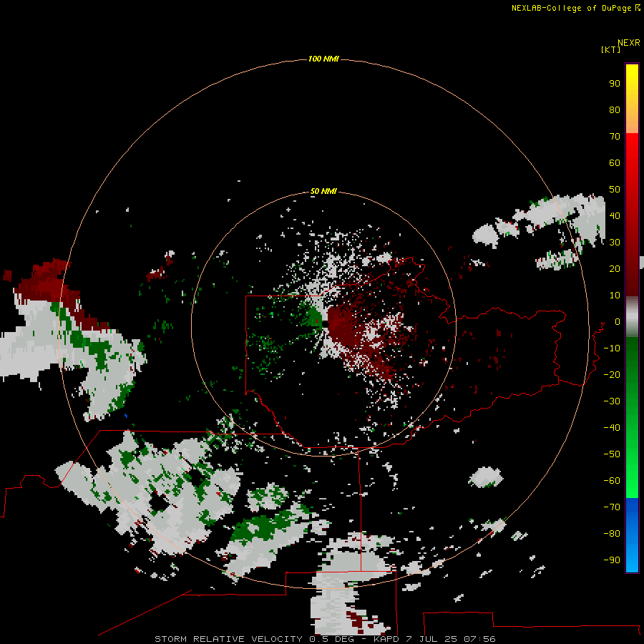The image size is (644, 644).
Task: Click the 50 value on velocity scale
Action: (x=615, y=190)
